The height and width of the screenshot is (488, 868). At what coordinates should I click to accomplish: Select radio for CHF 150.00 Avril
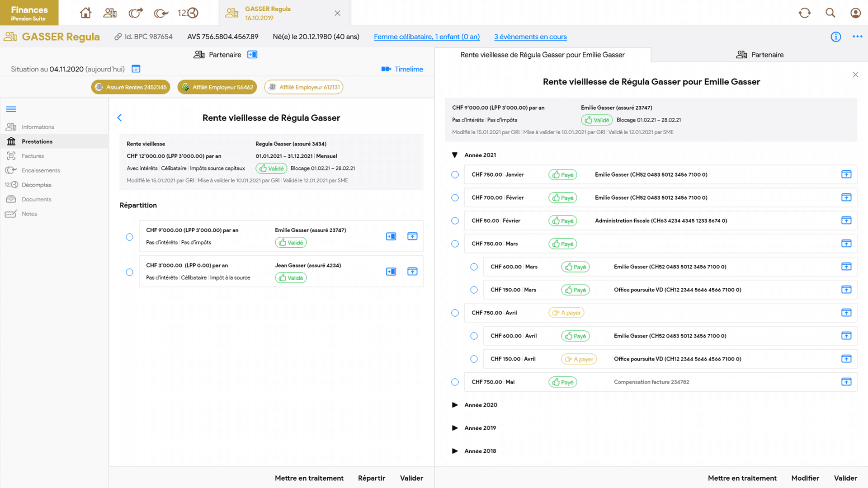click(x=474, y=359)
